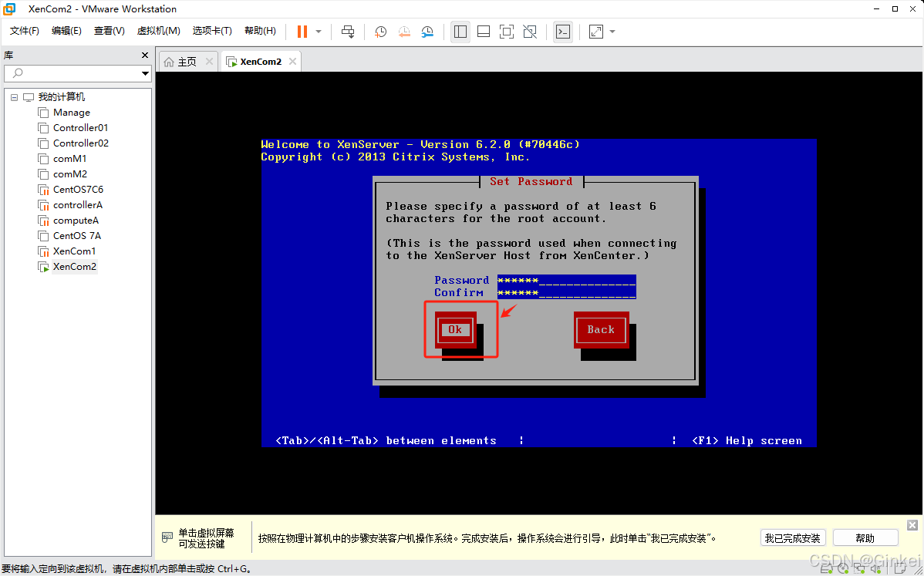This screenshot has width=924, height=576.
Task: Click the Ok button in Set Password
Action: (455, 330)
